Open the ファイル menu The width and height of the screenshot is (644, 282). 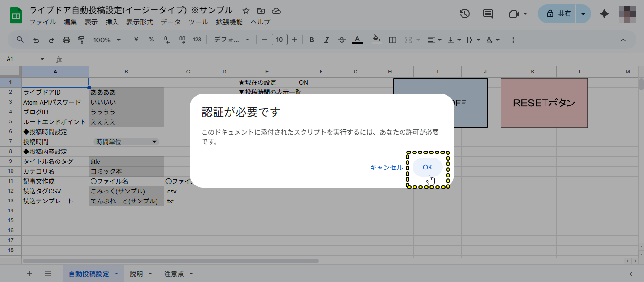pyautogui.click(x=42, y=22)
